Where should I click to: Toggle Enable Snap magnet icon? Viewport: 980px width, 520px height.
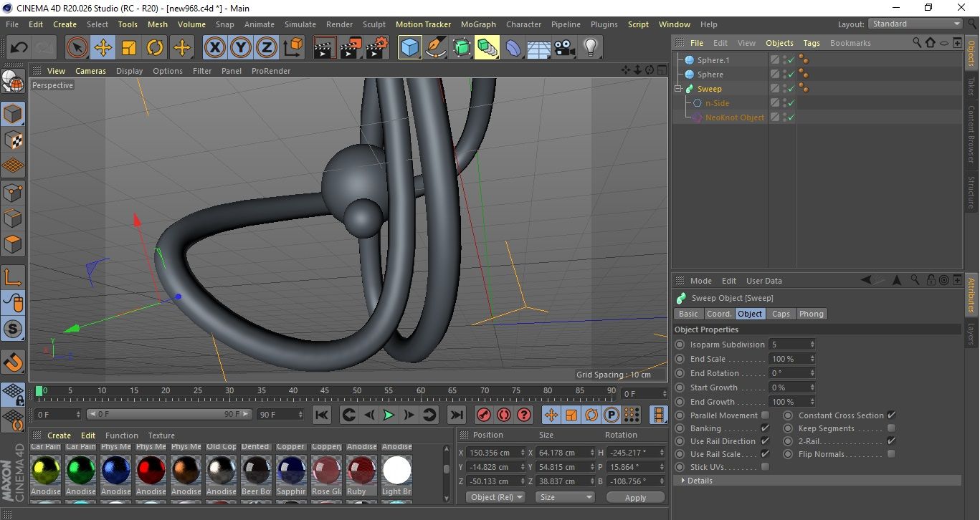click(x=14, y=362)
